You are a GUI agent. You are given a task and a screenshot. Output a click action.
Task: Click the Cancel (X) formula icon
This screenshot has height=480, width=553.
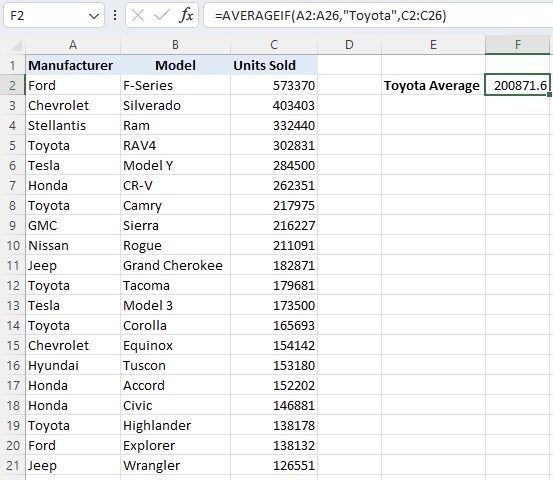click(138, 16)
